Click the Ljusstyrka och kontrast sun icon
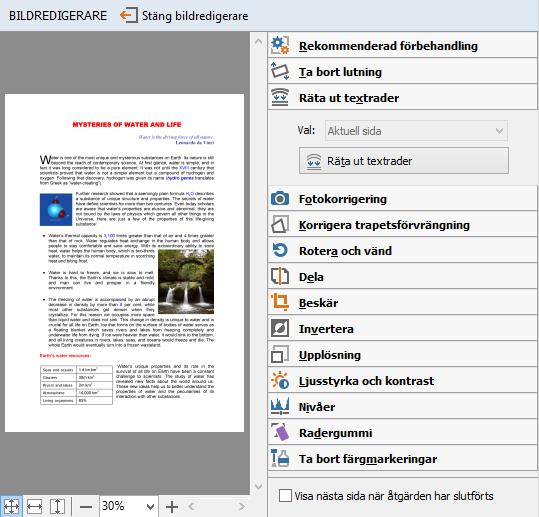 click(280, 380)
